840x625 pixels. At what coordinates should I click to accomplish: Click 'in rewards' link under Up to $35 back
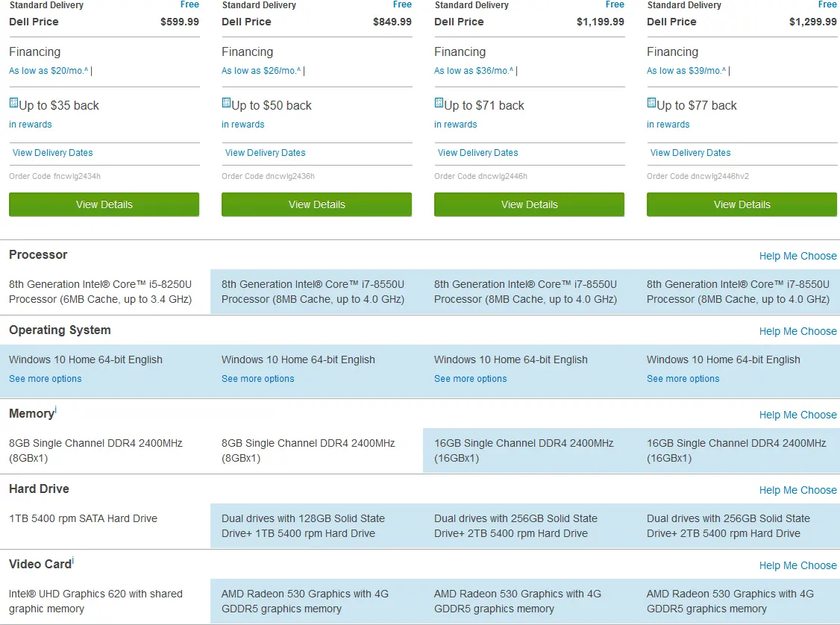tap(31, 125)
